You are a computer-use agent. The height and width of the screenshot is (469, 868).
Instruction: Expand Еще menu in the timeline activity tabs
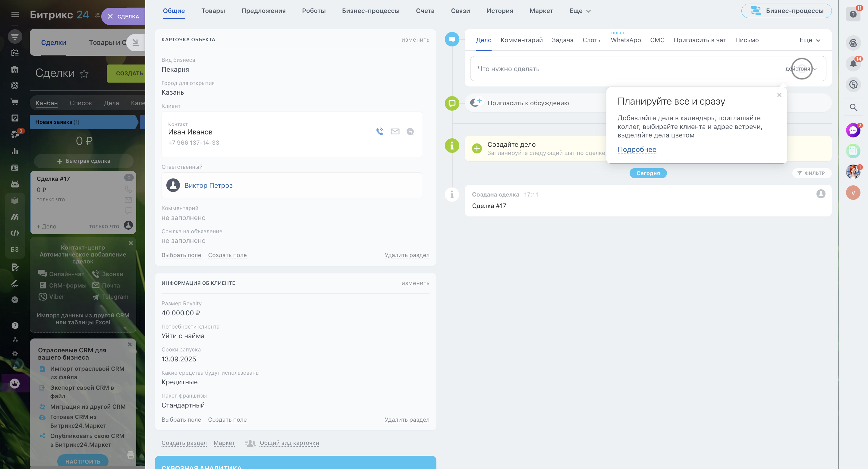click(x=809, y=40)
